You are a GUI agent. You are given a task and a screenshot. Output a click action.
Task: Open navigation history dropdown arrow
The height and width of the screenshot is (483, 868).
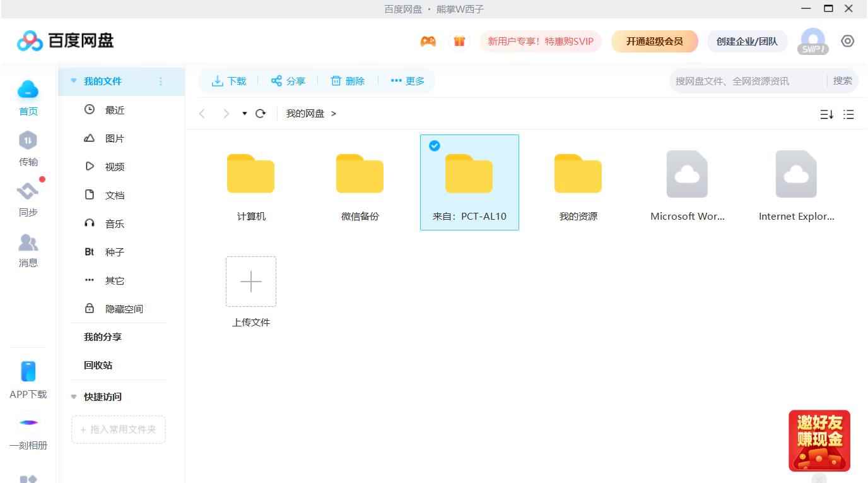(245, 114)
